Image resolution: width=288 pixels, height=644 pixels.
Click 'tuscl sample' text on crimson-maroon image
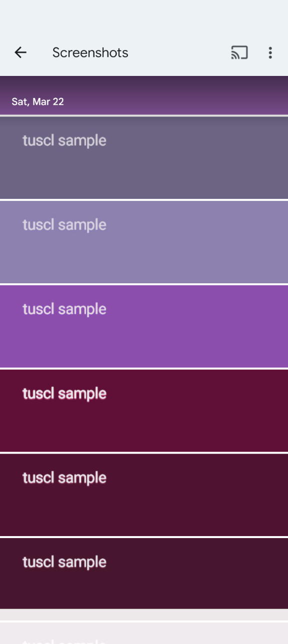[64, 394]
